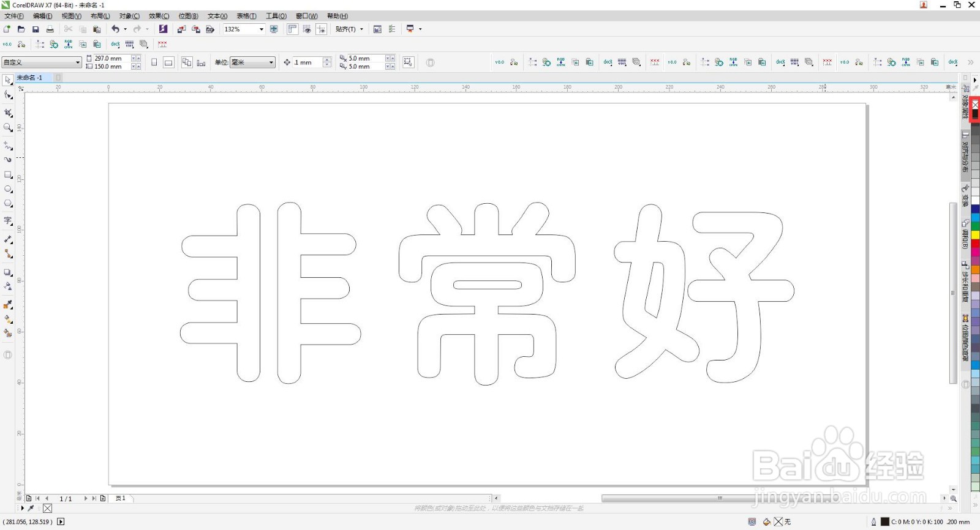Select the Pick tool in toolbox
Image resolution: width=980 pixels, height=530 pixels.
pyautogui.click(x=8, y=81)
